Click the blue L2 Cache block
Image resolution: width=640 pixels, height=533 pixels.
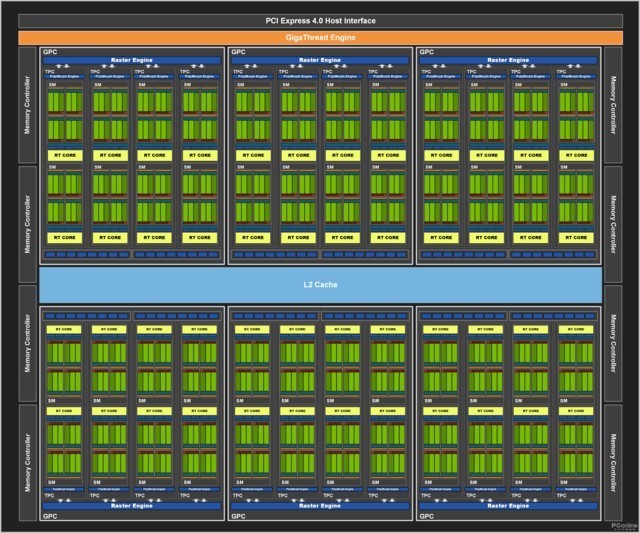[x=320, y=284]
